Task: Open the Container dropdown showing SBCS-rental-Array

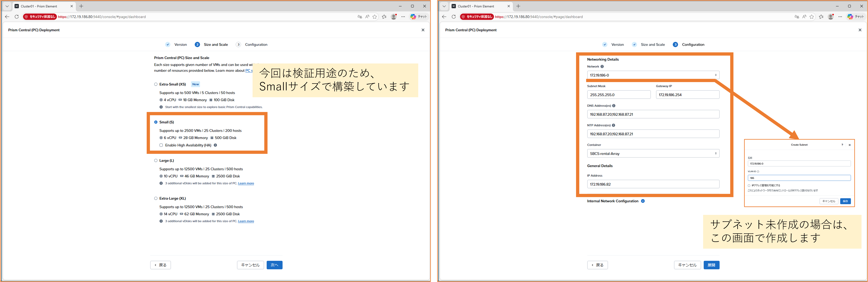Action: click(x=653, y=153)
